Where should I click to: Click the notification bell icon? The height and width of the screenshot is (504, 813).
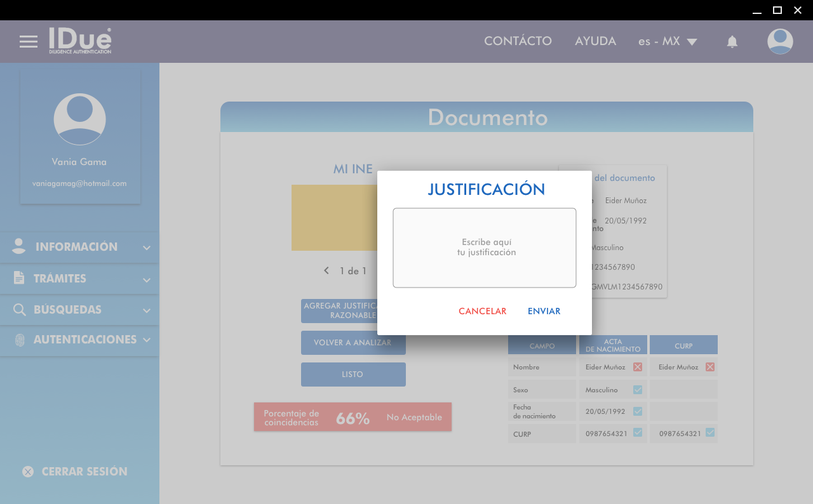click(732, 42)
